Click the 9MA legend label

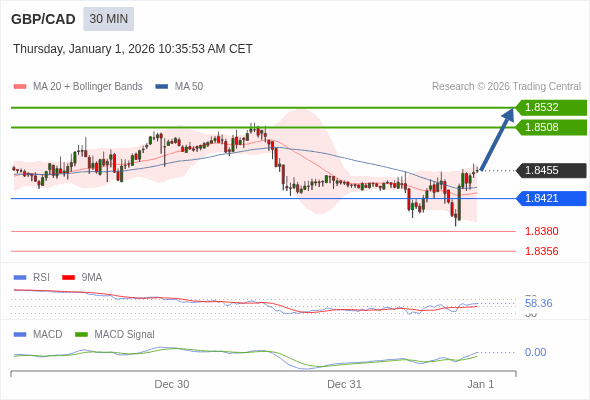pos(92,278)
